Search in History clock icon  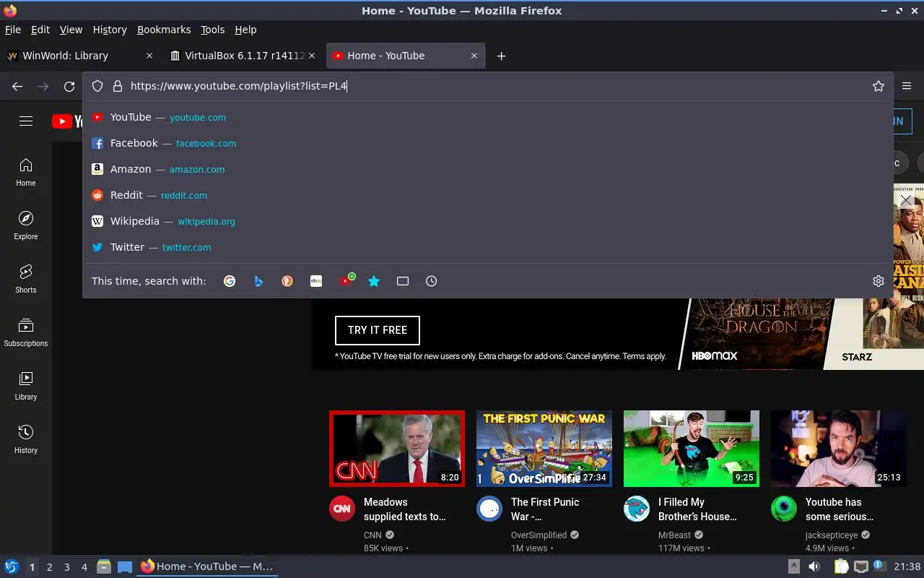click(x=432, y=281)
